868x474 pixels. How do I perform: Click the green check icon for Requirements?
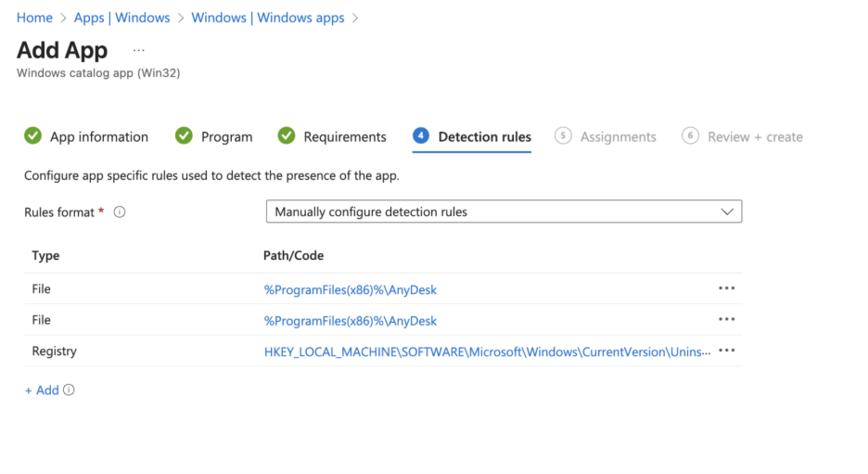pyautogui.click(x=287, y=136)
